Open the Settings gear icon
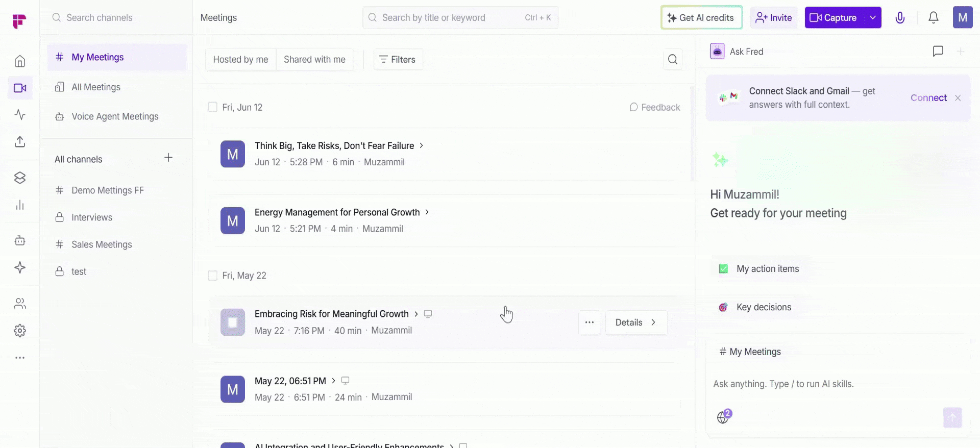This screenshot has height=448, width=980. point(20,331)
